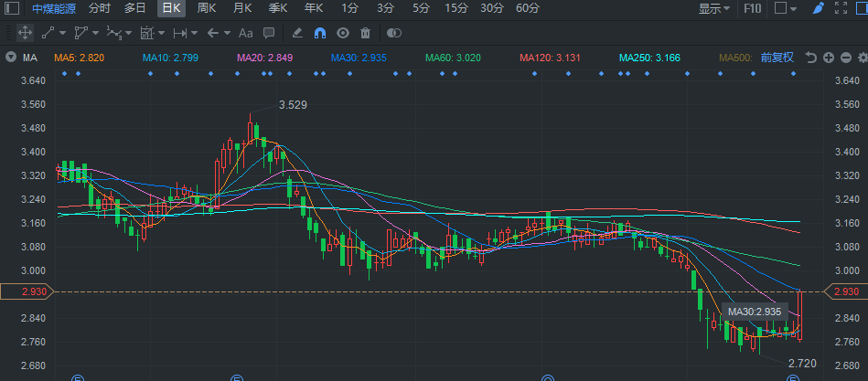Switch to 1分 one-minute tab
The height and width of the screenshot is (381, 868).
pos(350,8)
